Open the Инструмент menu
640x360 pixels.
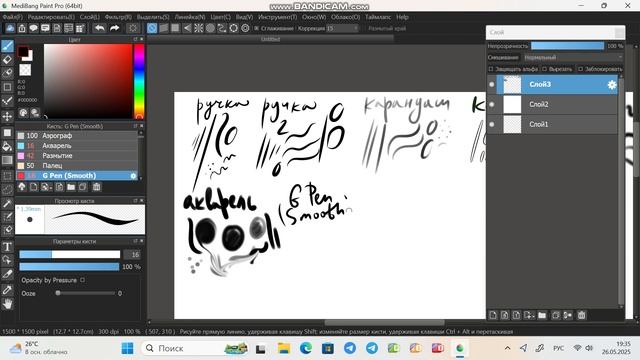point(278,17)
